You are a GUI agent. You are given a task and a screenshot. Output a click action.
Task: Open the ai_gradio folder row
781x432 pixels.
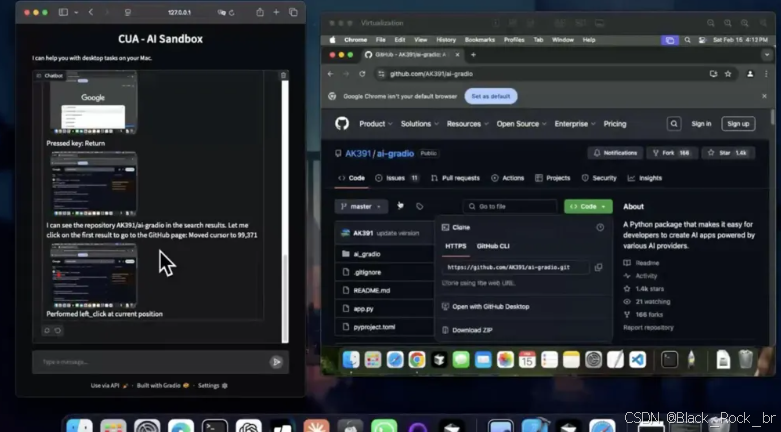[384, 254]
